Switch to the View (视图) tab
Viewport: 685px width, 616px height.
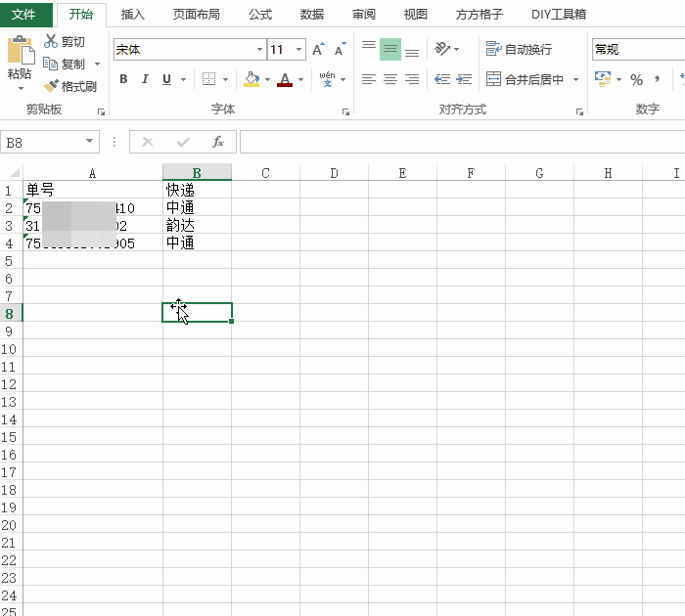415,15
